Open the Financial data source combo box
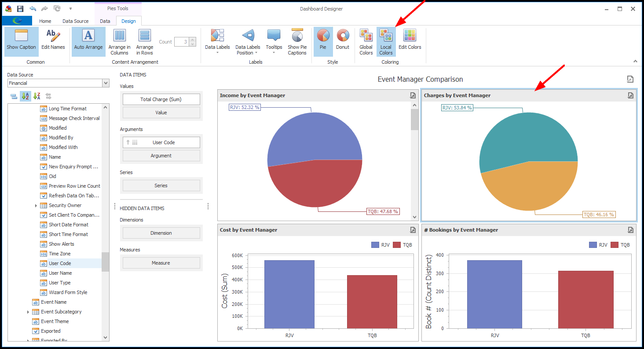 pos(59,83)
